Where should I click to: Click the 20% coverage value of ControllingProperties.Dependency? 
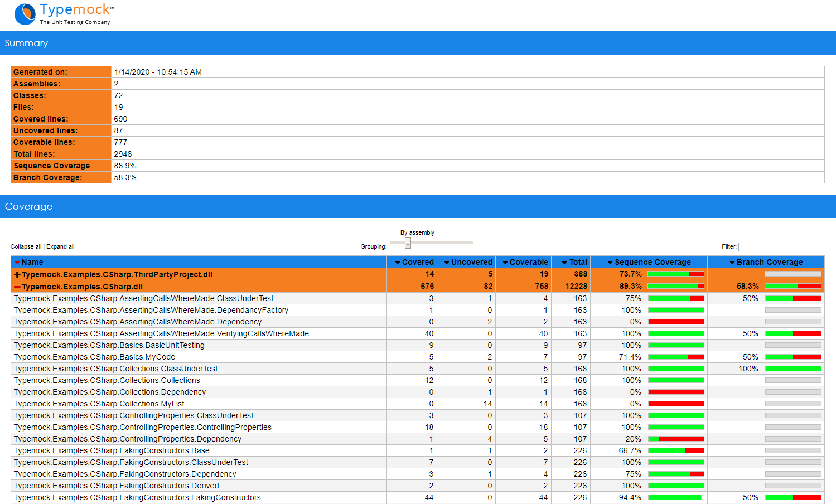pyautogui.click(x=633, y=439)
